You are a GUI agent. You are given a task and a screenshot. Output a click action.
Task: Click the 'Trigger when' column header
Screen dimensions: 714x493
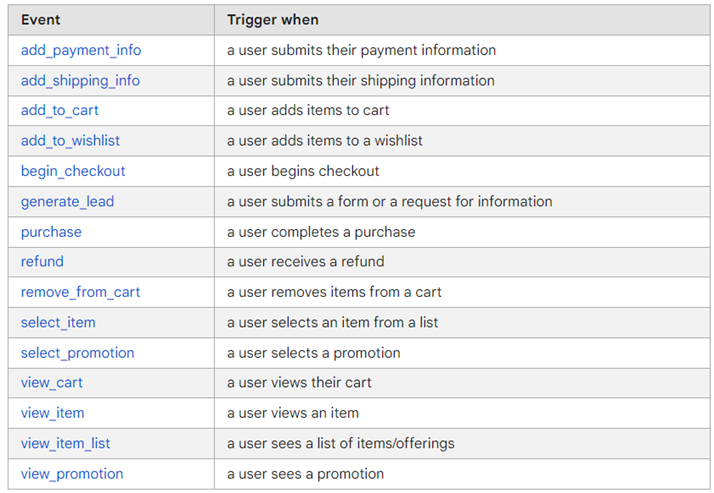273,20
